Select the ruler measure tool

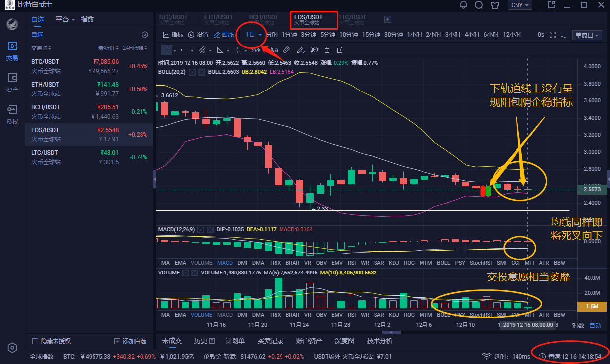(286, 50)
